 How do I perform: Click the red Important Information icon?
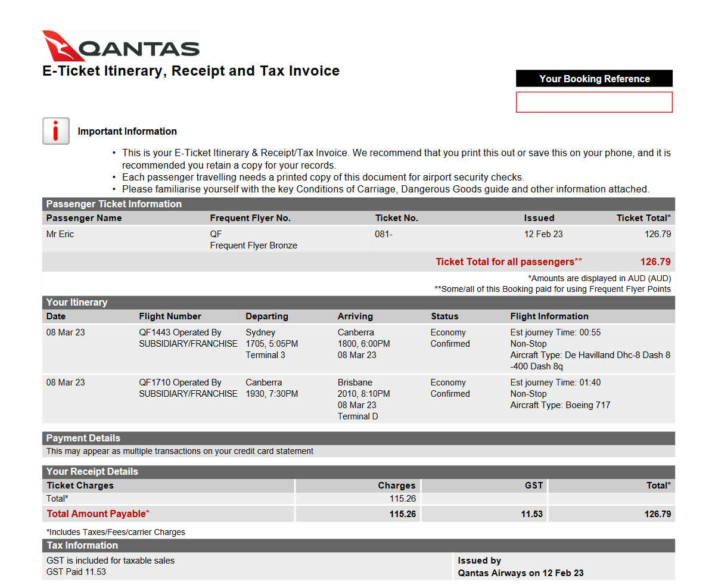click(55, 131)
